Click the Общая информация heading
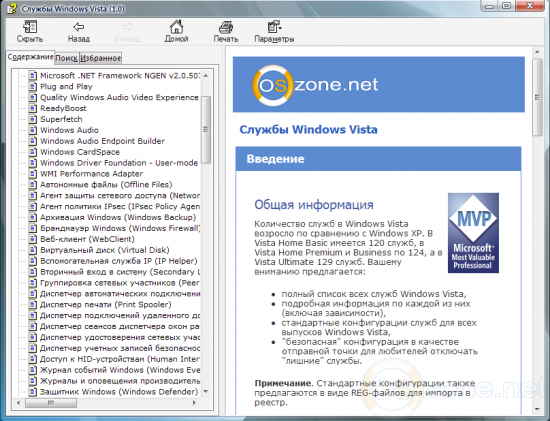Viewport: 550px width, 421px height. 314,205
